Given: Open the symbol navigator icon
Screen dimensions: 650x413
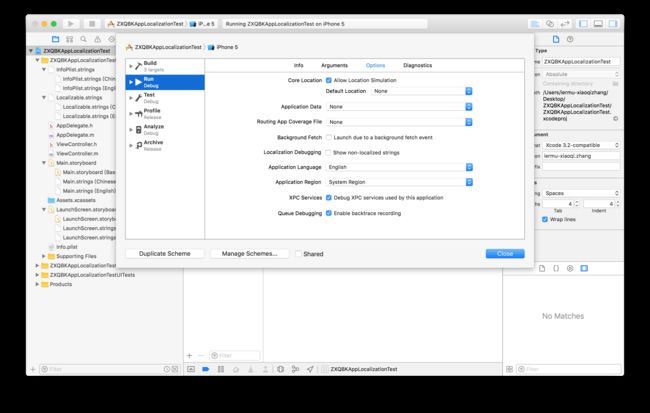Looking at the screenshot, I should 70,39.
